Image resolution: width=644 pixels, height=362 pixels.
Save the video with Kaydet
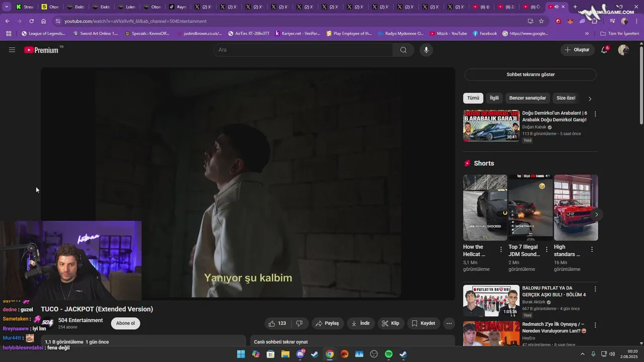[x=423, y=323]
